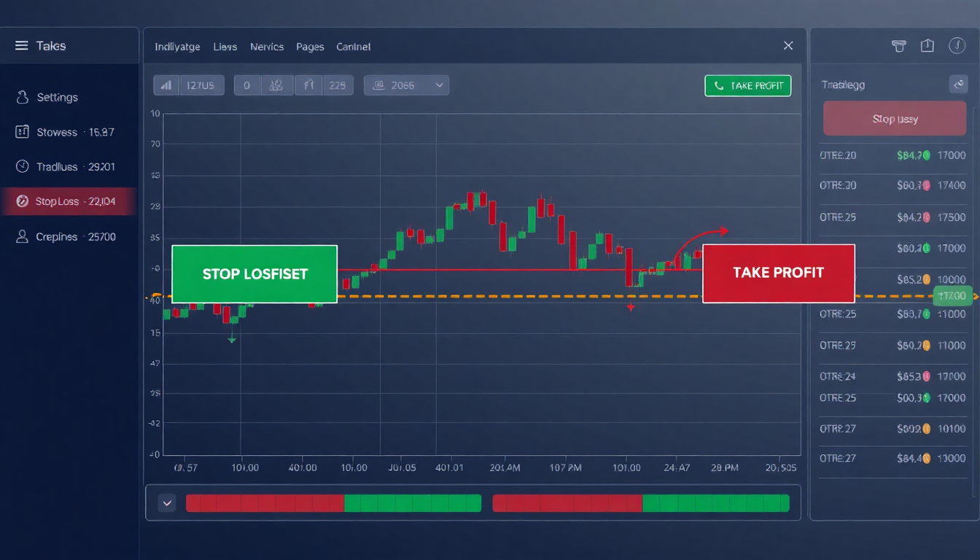Open the Indliyatge menu
The width and height of the screenshot is (980, 560).
[x=177, y=47]
